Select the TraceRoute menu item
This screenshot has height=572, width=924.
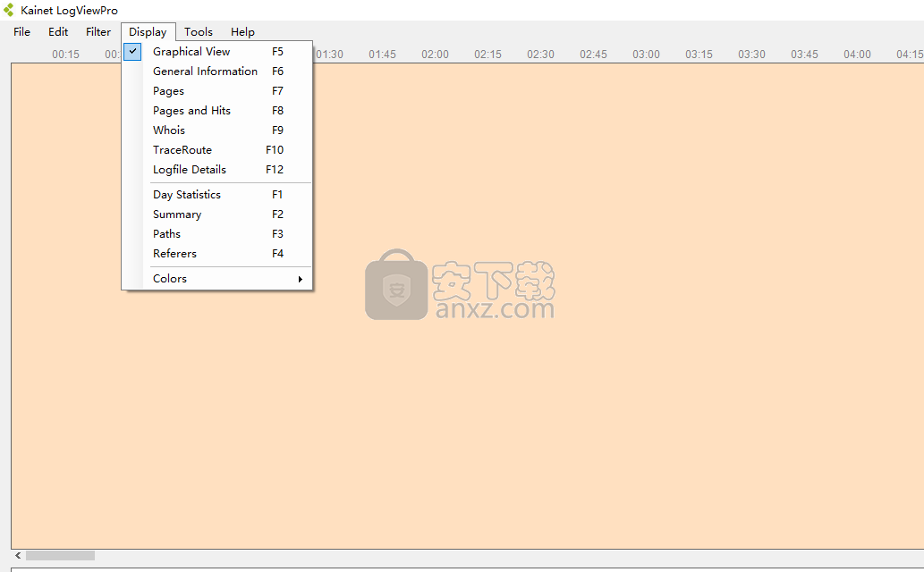coord(216,149)
